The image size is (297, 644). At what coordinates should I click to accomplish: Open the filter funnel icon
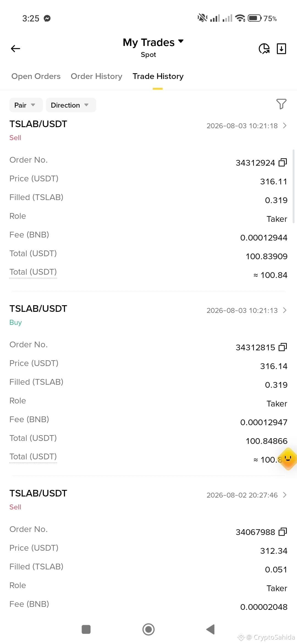point(281,104)
